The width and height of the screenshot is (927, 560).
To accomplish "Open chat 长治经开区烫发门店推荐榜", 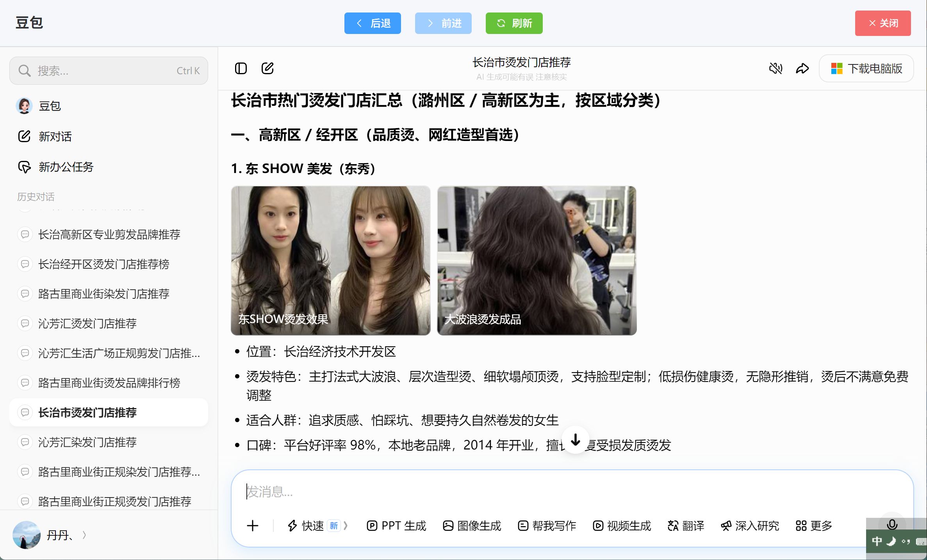I will (109, 264).
